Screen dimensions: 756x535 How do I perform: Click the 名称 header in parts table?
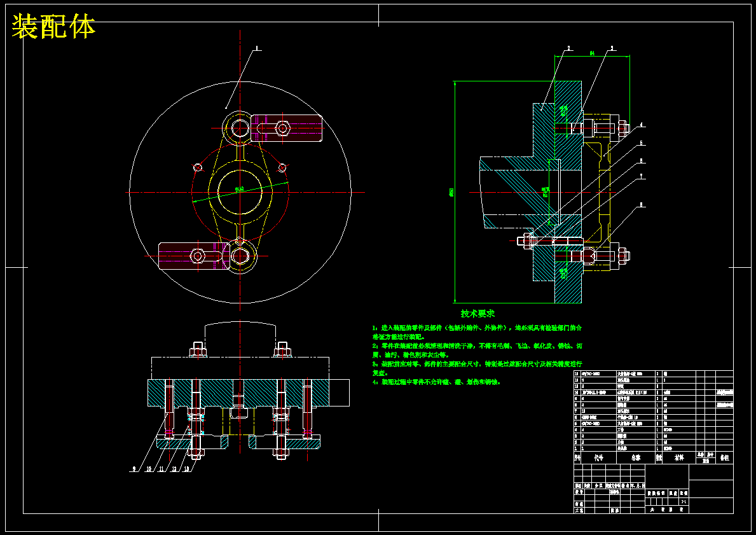coord(636,457)
